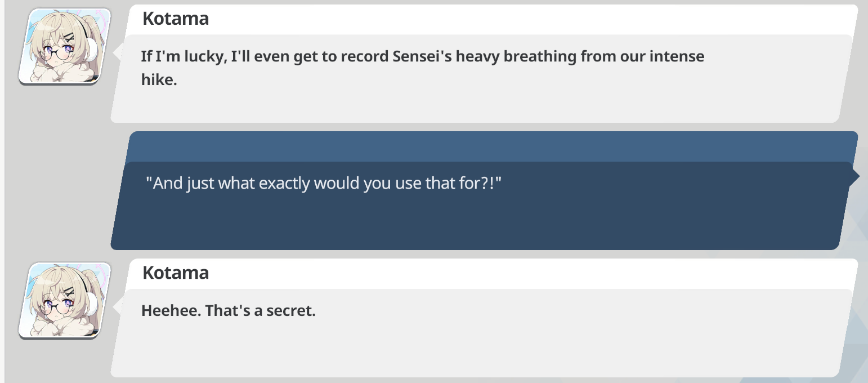Select the Kotama name above the secret message

(176, 273)
